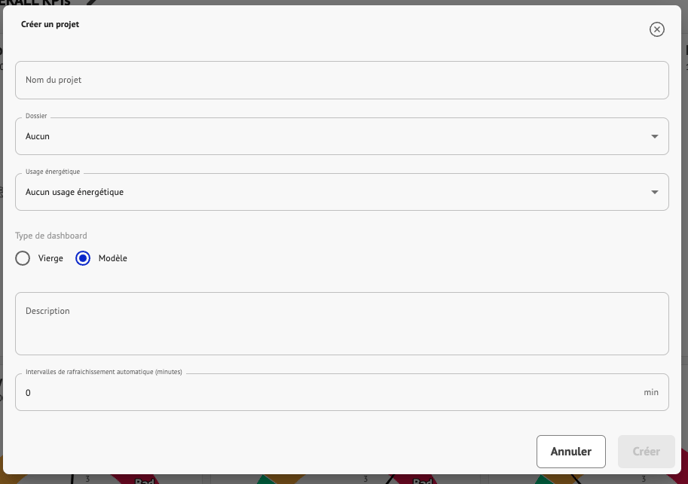Click the Type de dashboard label
This screenshot has height=484, width=688.
(51, 236)
